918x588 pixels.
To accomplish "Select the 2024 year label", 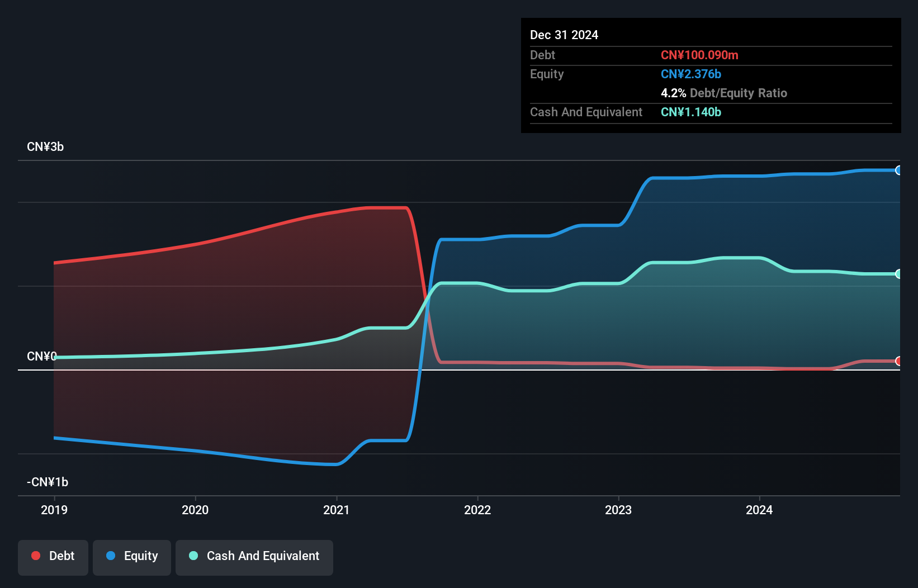I will [759, 510].
